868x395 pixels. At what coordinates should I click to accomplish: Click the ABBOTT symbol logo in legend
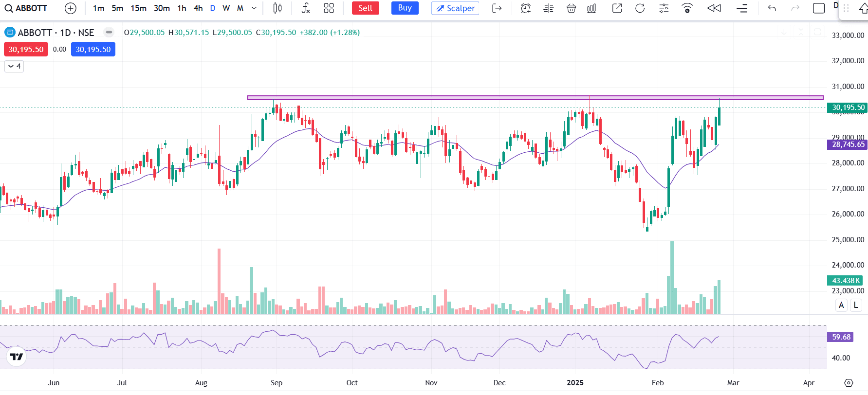pyautogui.click(x=10, y=33)
